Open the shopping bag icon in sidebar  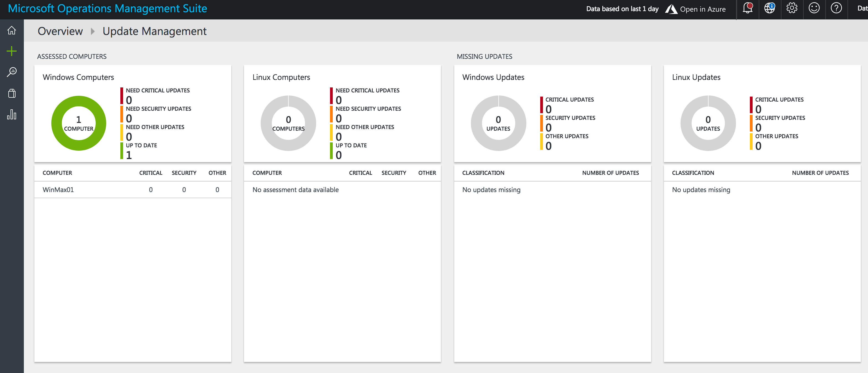pos(12,94)
